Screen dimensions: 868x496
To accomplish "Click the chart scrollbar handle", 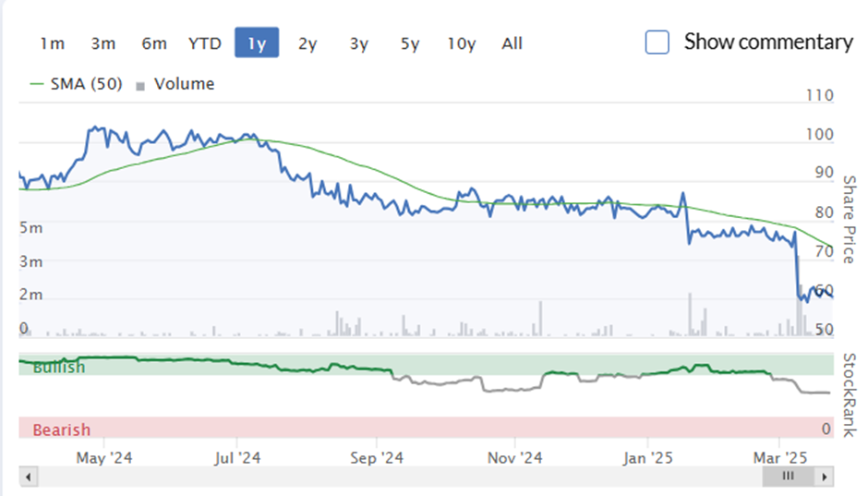I will [x=789, y=477].
